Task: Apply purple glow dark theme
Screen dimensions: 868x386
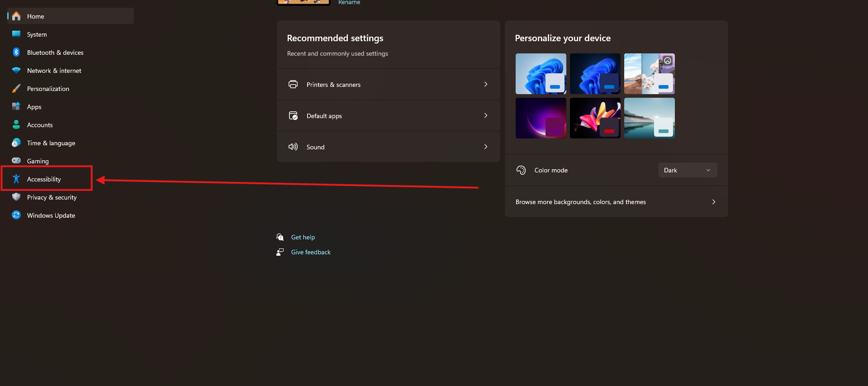Action: [x=541, y=118]
